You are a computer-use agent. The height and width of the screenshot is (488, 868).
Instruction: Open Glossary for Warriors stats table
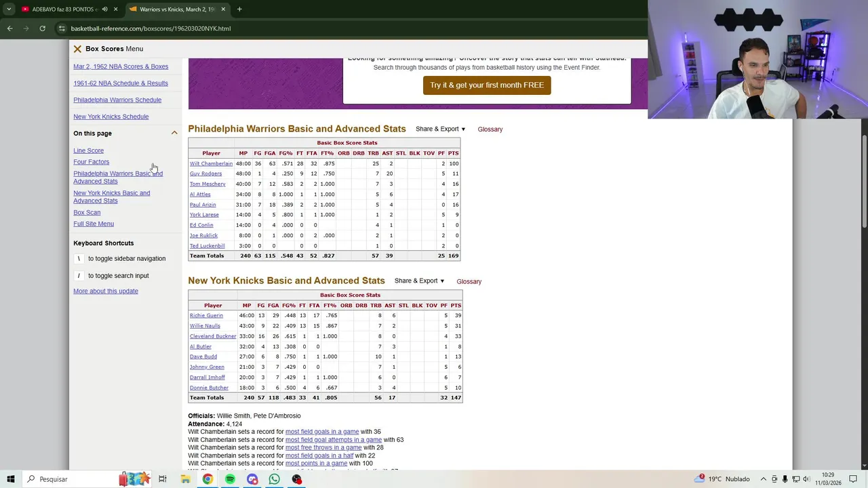pyautogui.click(x=490, y=129)
